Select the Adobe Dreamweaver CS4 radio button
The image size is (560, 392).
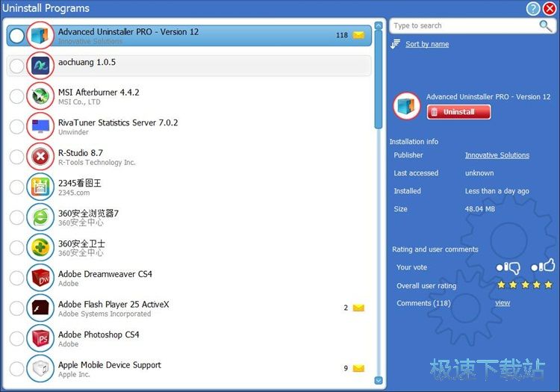click(x=16, y=278)
